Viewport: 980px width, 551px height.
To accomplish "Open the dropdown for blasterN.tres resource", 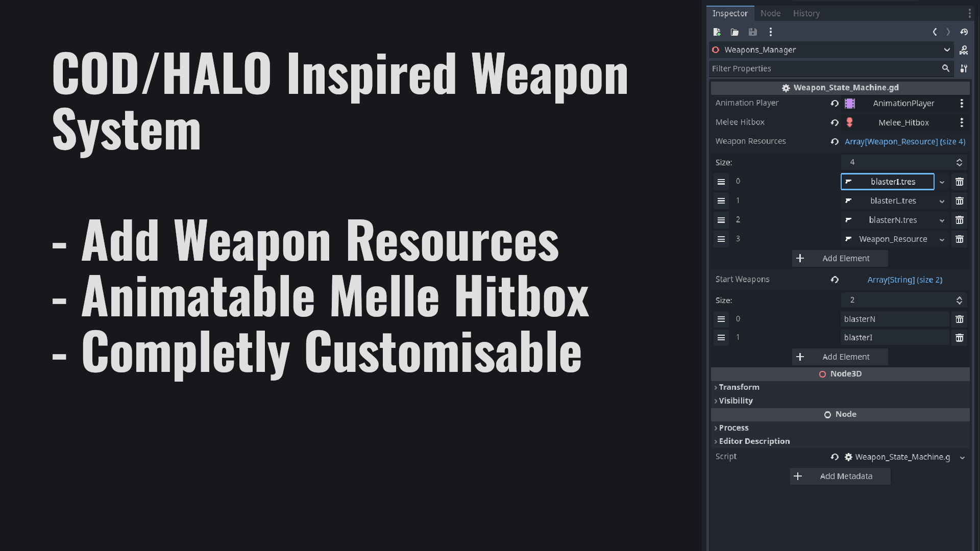I will tap(942, 220).
